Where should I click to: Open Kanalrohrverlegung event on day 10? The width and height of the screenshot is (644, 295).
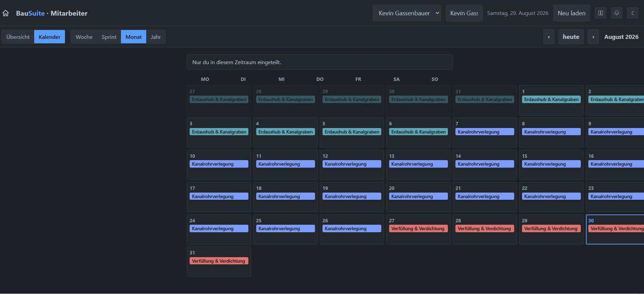pyautogui.click(x=219, y=164)
